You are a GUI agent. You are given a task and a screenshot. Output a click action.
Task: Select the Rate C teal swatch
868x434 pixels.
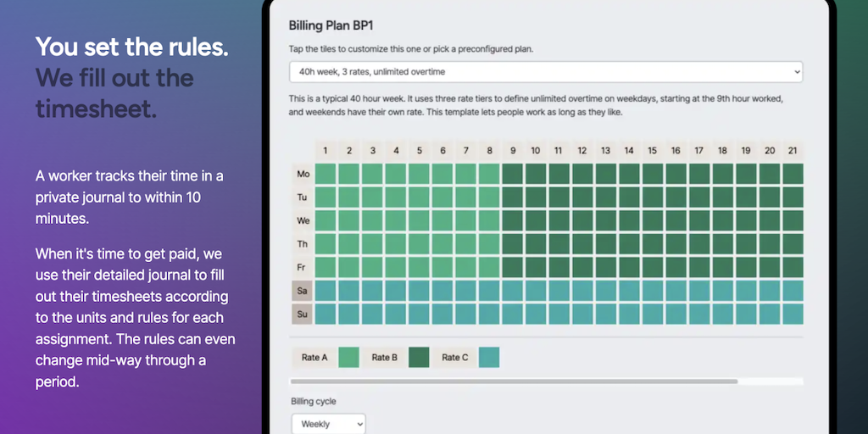click(489, 358)
